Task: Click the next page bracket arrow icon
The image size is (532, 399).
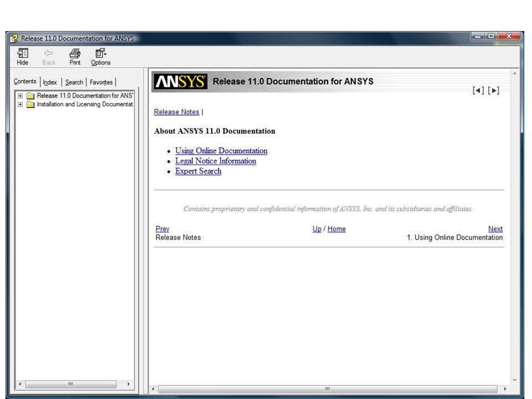Action: click(494, 90)
